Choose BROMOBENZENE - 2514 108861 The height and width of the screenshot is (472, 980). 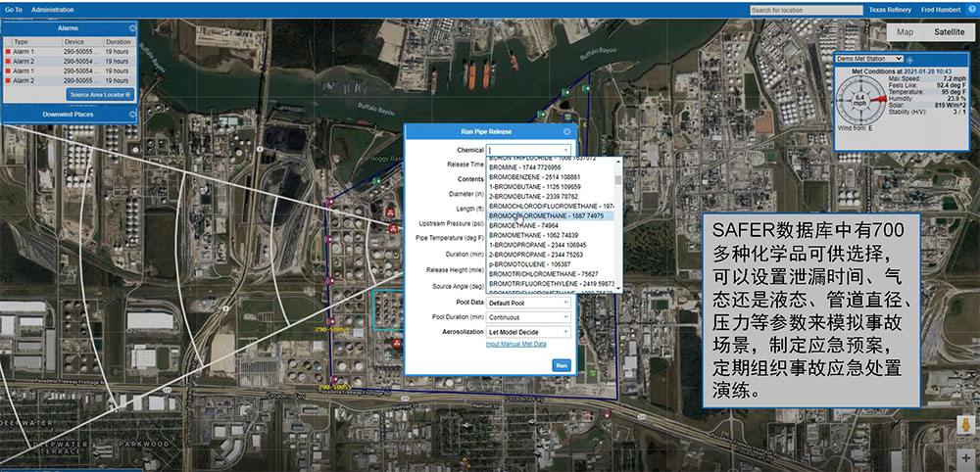pos(550,177)
